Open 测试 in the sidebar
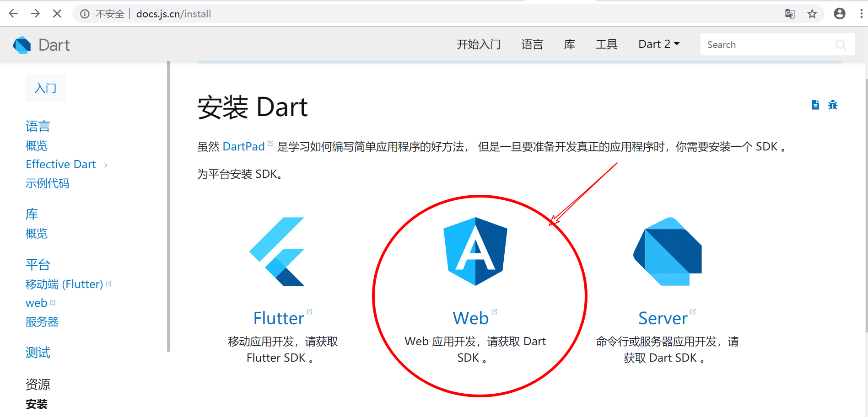 pyautogui.click(x=38, y=353)
